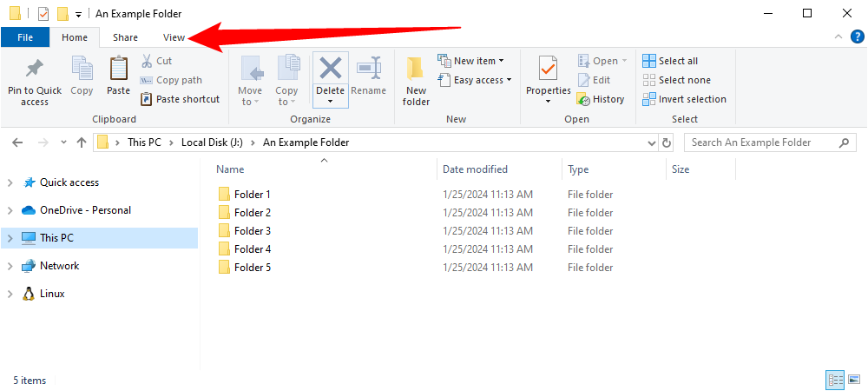This screenshot has width=868, height=391.
Task: Go back with the left arrow
Action: pyautogui.click(x=17, y=142)
